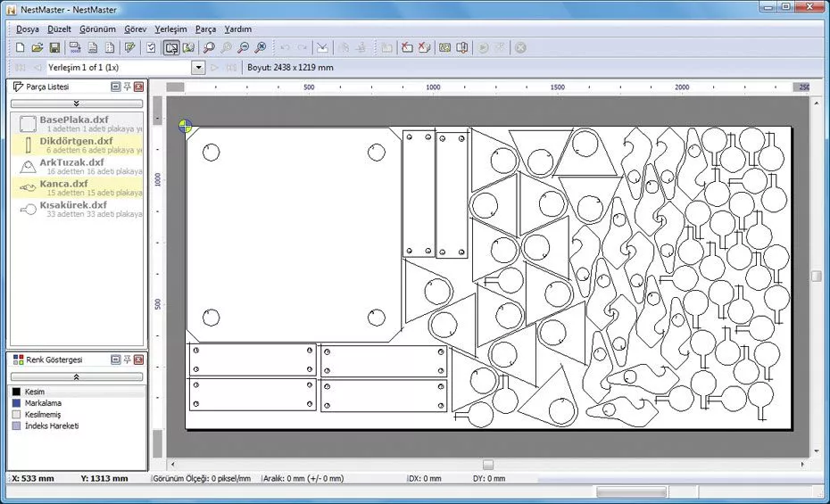
Task: Click Parça Listesi panel window-position button
Action: pyautogui.click(x=115, y=87)
